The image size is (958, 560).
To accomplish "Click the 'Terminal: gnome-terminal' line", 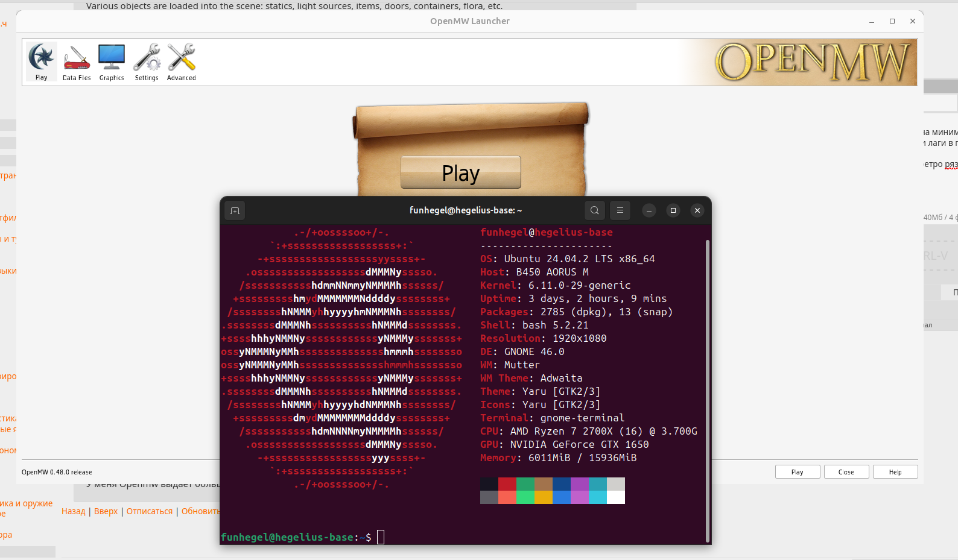I will point(553,418).
